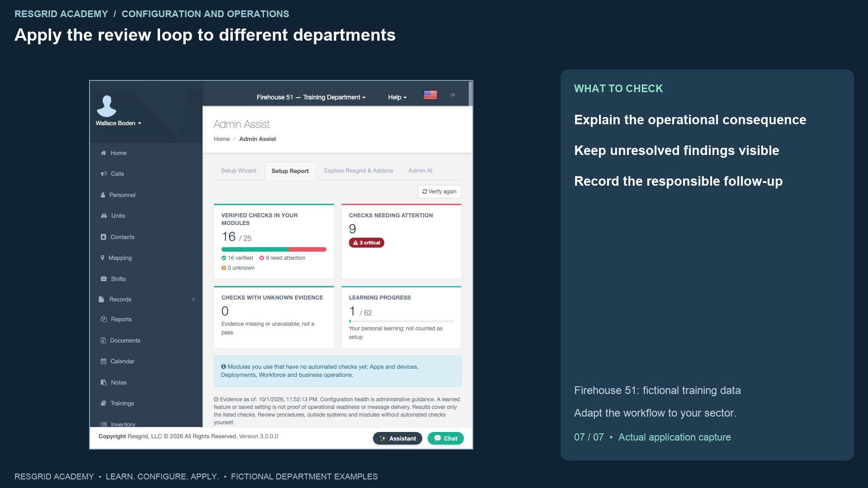
Task: Click the Verify again button
Action: point(439,192)
